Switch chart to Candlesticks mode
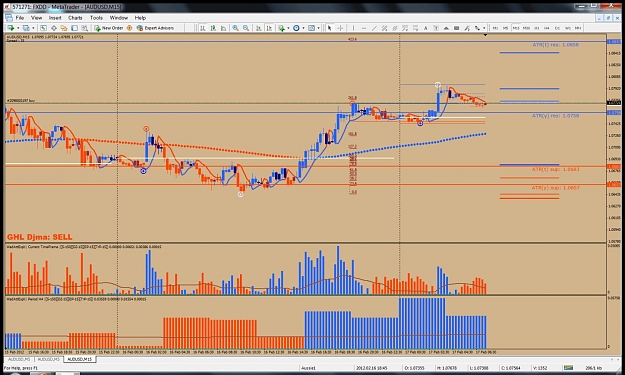 213,28
